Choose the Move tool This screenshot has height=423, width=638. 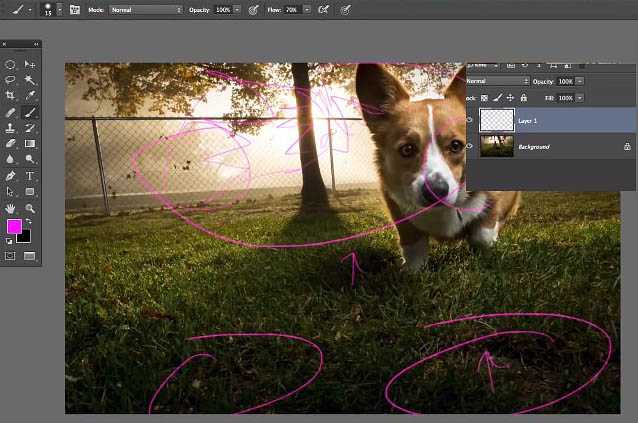[30, 64]
